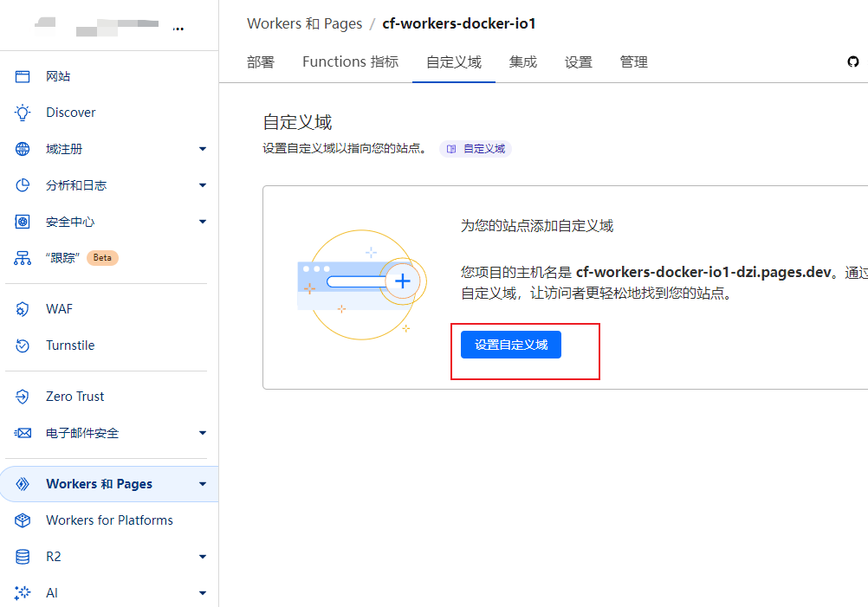
Task: Switch to the 部署 tab
Action: point(261,62)
